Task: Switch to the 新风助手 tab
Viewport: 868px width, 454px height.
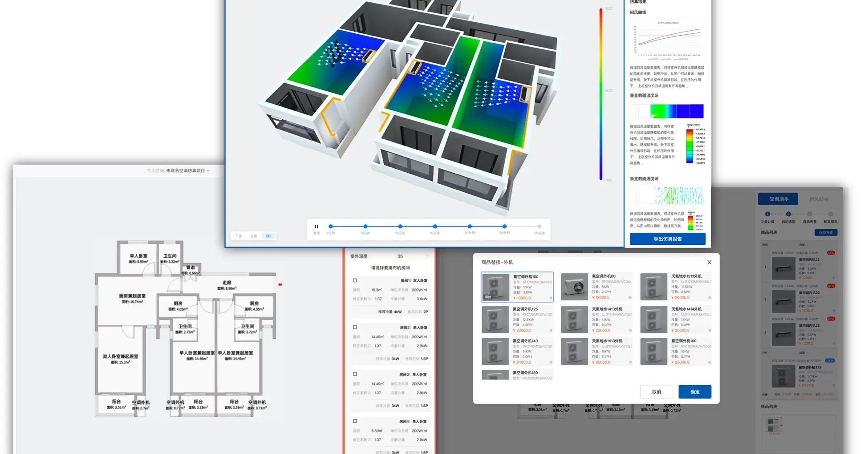Action: pyautogui.click(x=818, y=199)
